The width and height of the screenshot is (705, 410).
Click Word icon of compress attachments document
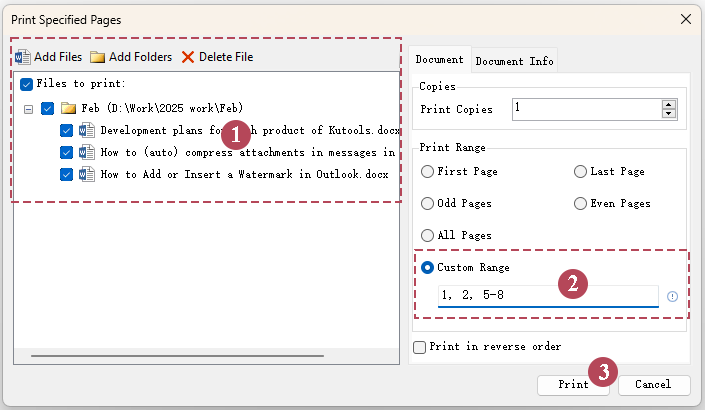click(x=87, y=152)
